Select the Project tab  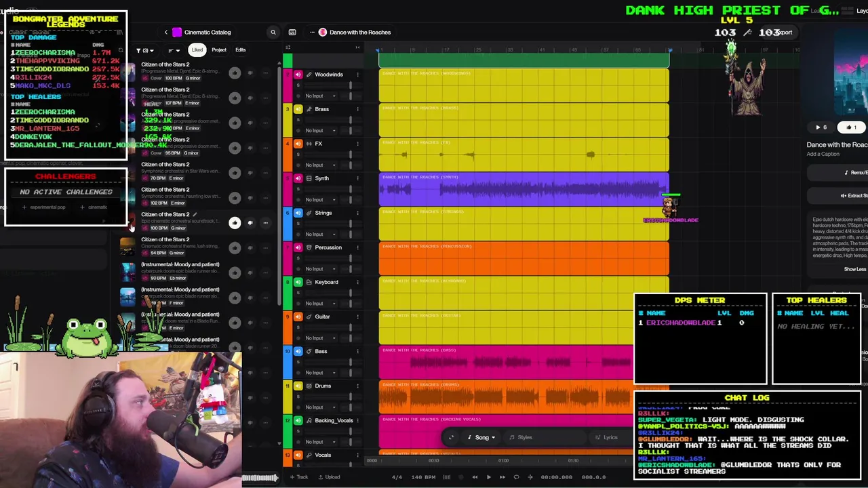click(x=218, y=49)
